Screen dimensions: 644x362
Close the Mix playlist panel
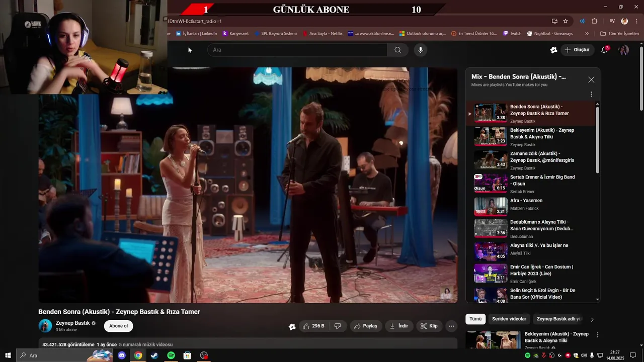[591, 80]
